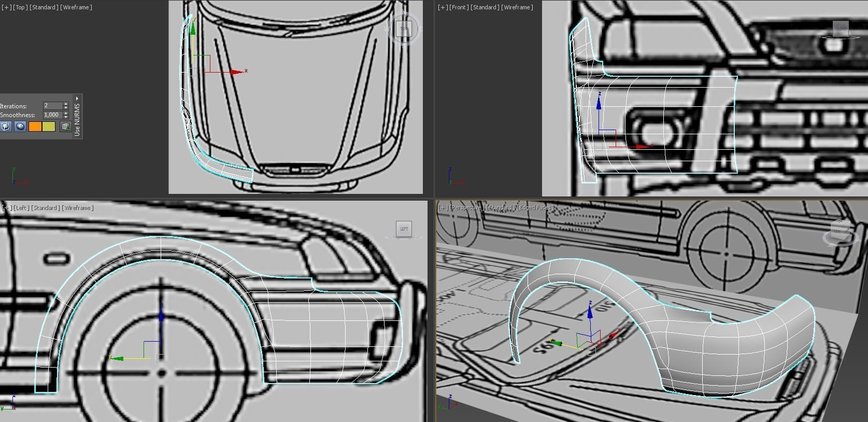Decrease Smoothness with the down spinner arrow
The height and width of the screenshot is (422, 868).
pos(66,117)
